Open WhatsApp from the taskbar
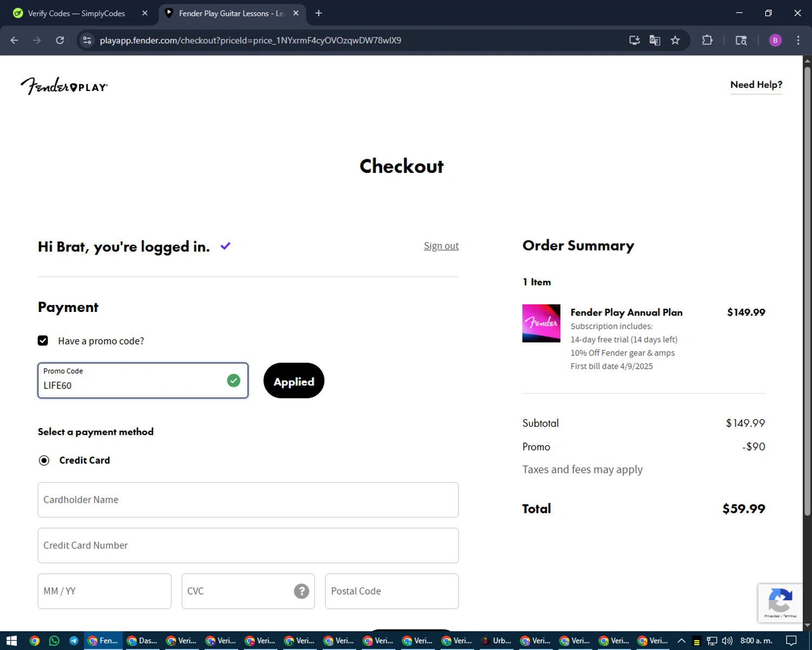Screen dimensions: 812x650 click(54, 641)
